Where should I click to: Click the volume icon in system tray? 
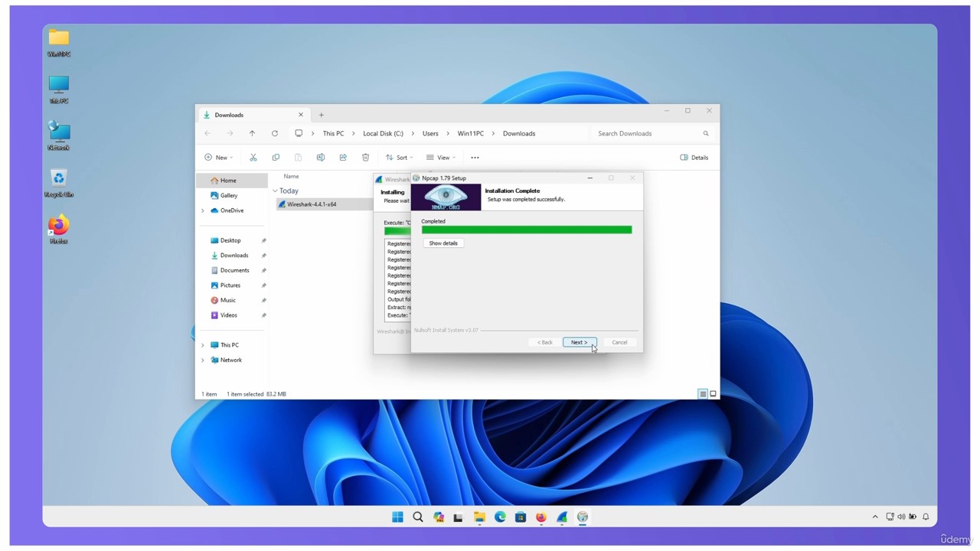[900, 517]
